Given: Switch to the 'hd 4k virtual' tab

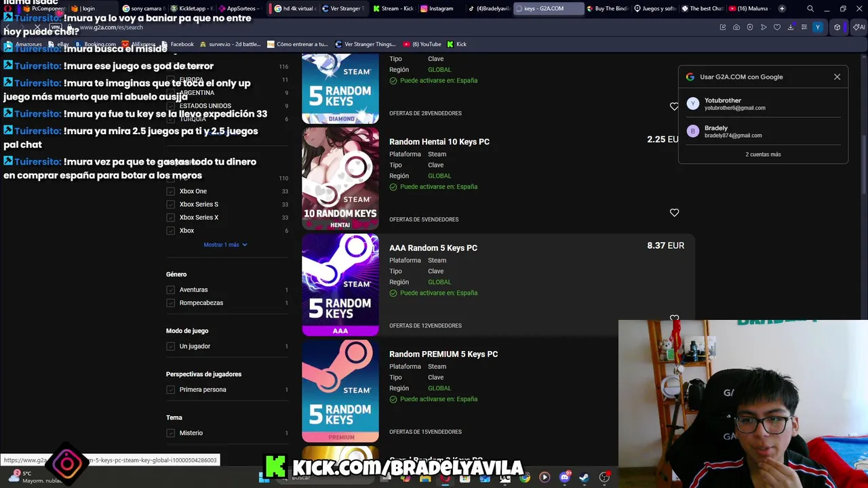Looking at the screenshot, I should point(295,9).
